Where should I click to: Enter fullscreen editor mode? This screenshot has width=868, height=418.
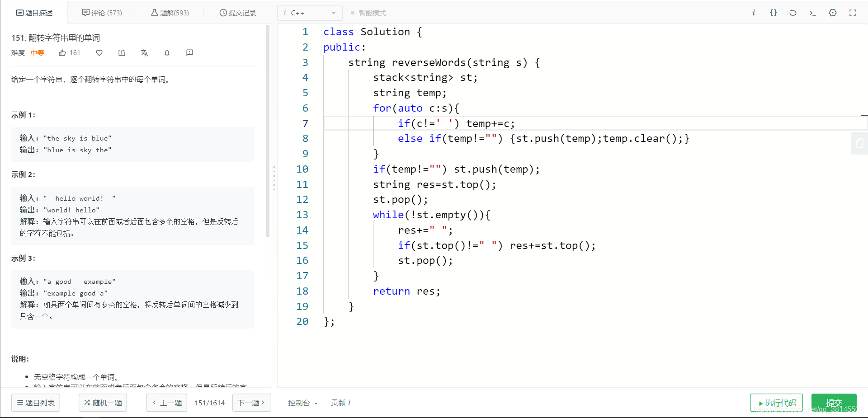coord(853,13)
